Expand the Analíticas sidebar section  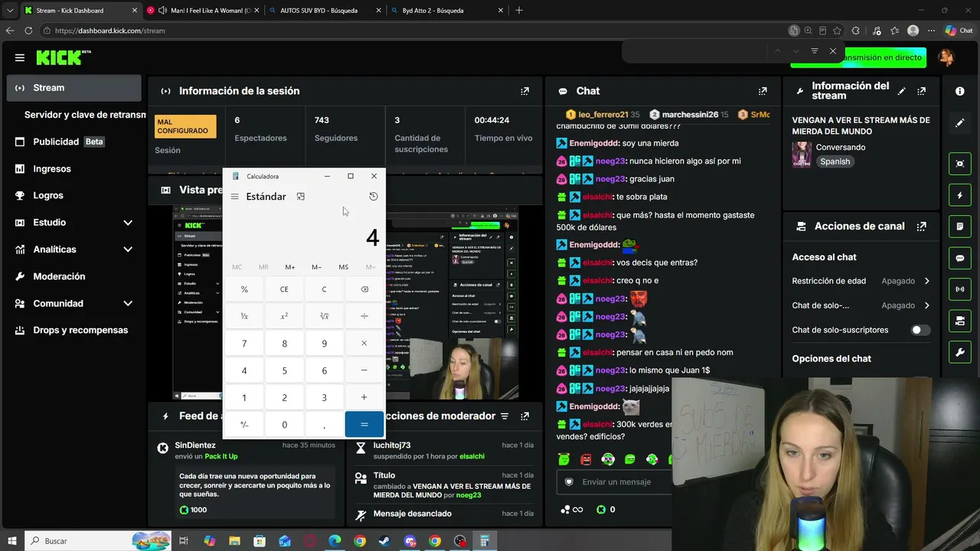[128, 249]
